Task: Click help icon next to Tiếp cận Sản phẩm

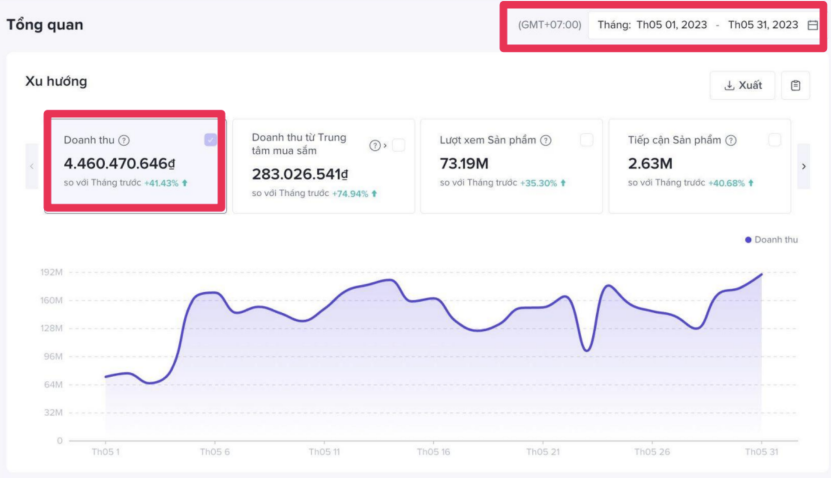Action: (732, 140)
